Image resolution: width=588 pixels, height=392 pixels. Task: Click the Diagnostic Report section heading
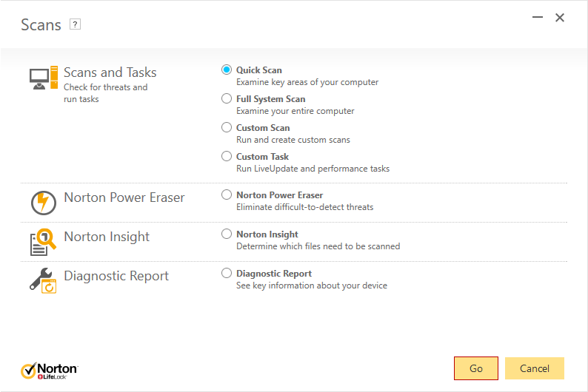click(x=116, y=276)
